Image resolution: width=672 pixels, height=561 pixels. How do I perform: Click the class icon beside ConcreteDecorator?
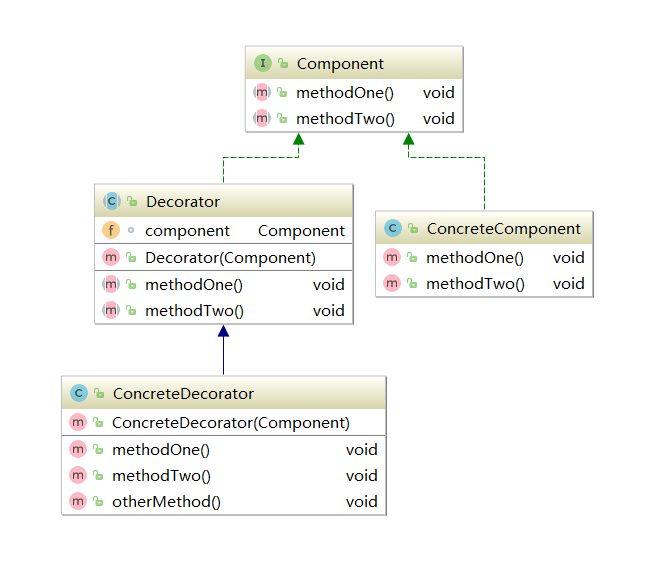(78, 393)
